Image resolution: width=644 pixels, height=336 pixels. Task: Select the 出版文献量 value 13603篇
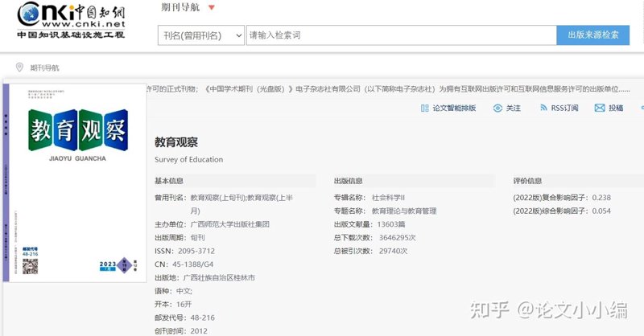click(x=391, y=224)
